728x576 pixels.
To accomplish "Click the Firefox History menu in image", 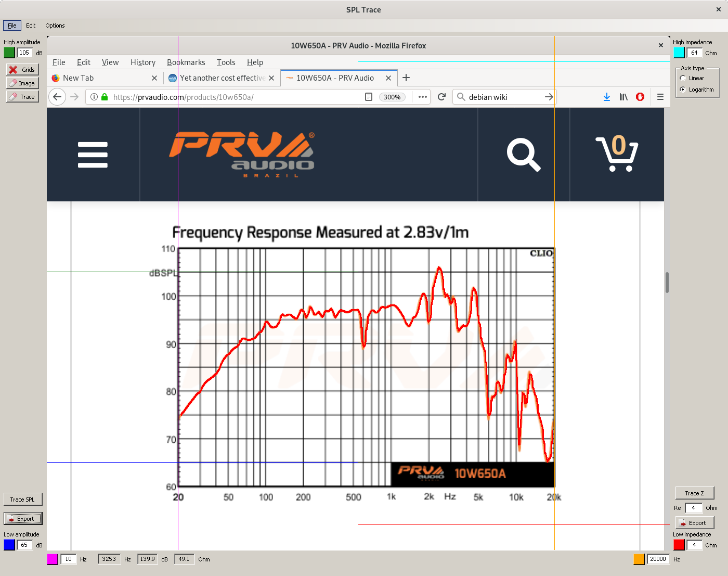I will 143,62.
